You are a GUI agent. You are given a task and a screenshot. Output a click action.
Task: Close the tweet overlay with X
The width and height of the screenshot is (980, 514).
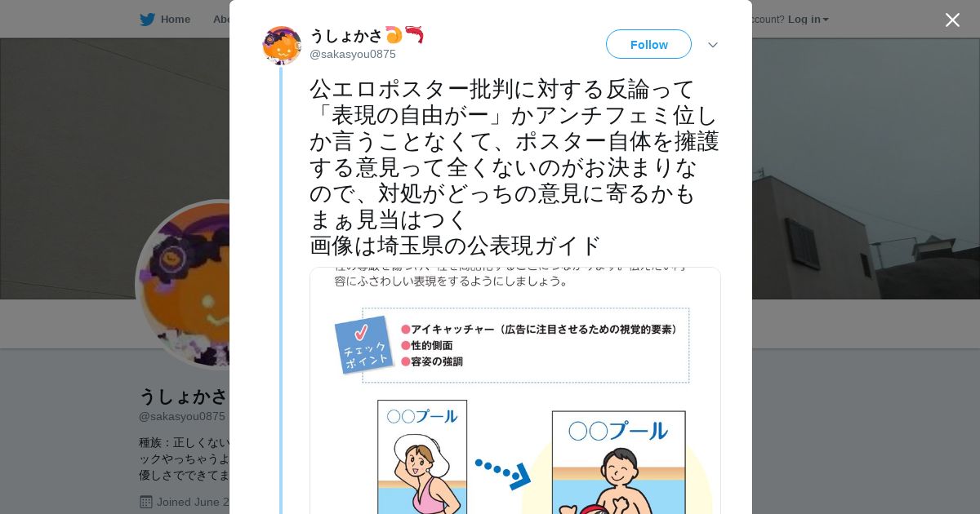coord(952,20)
